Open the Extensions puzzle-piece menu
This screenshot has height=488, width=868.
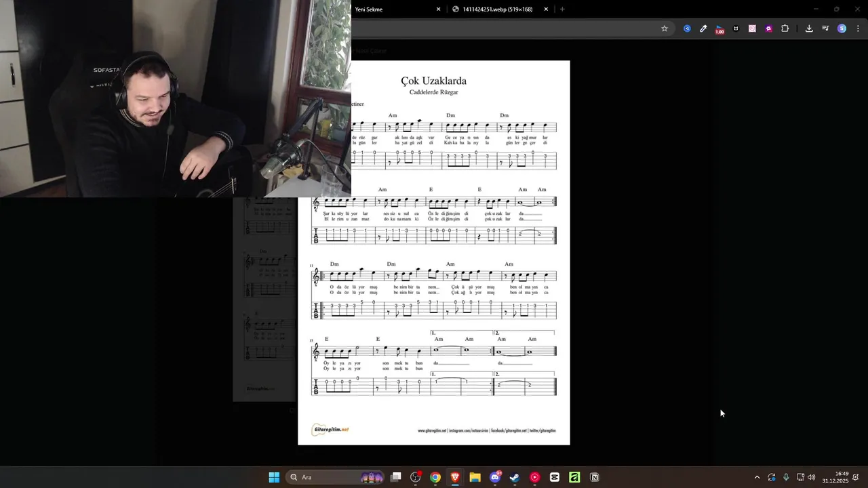785,28
